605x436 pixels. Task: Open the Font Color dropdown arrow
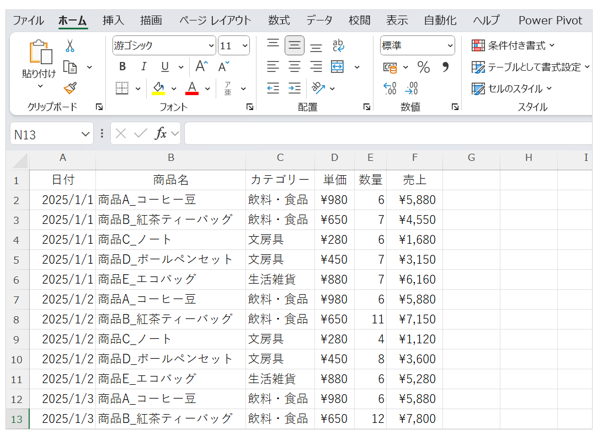208,89
